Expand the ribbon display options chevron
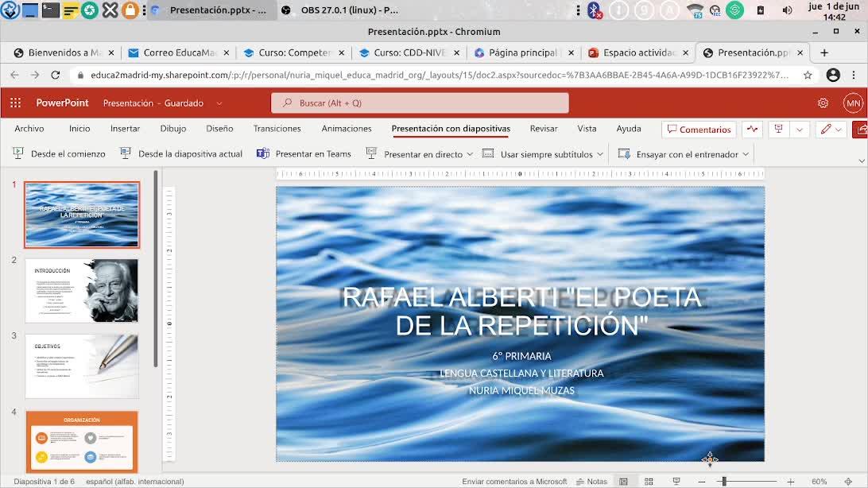 [862, 161]
